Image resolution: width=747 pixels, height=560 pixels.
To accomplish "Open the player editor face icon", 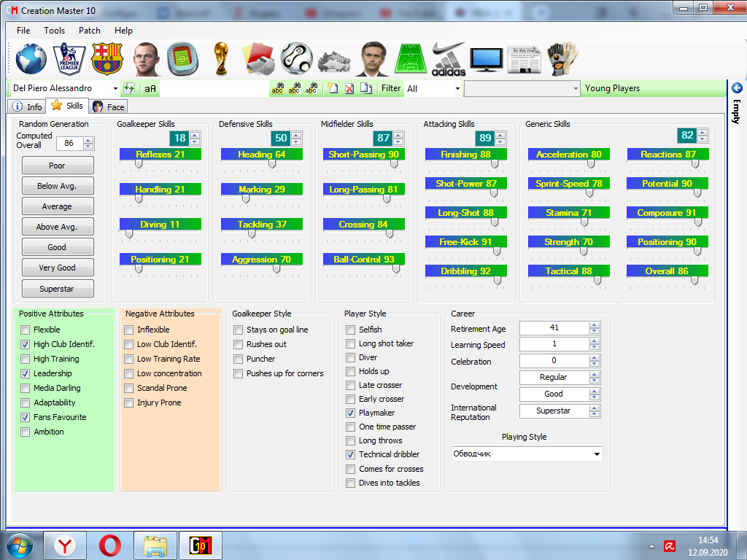I will click(x=145, y=59).
